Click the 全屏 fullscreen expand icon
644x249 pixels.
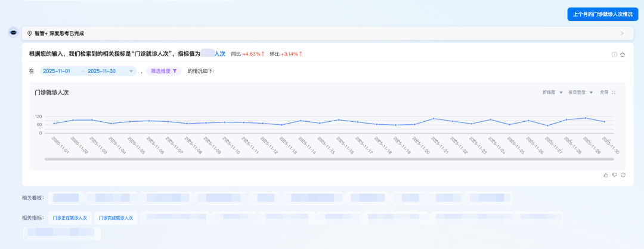point(614,93)
